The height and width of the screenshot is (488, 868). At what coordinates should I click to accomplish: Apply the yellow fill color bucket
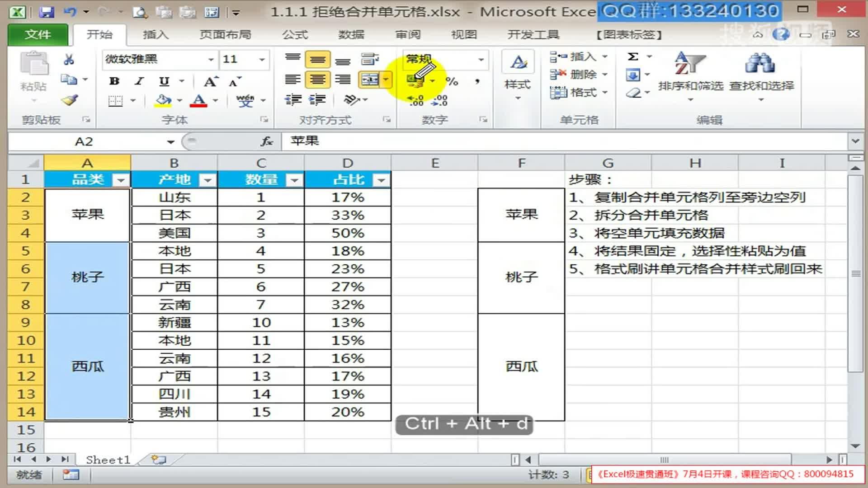(163, 100)
